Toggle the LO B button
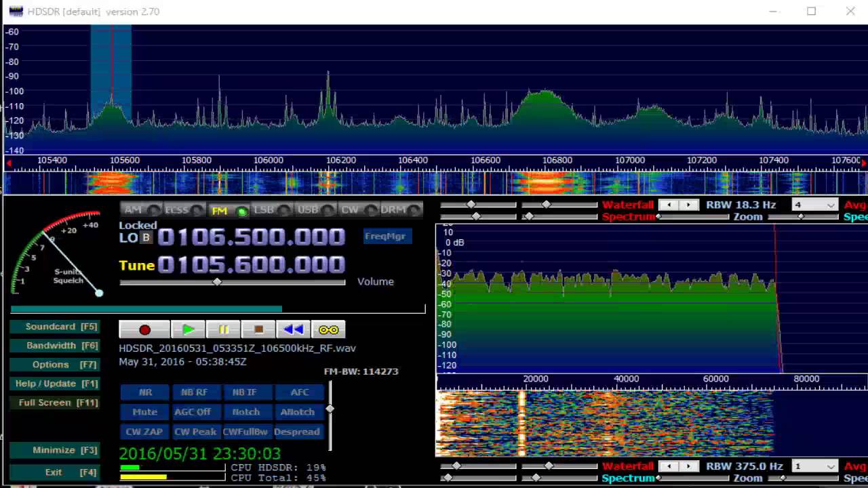This screenshot has height=488, width=868. click(x=146, y=238)
